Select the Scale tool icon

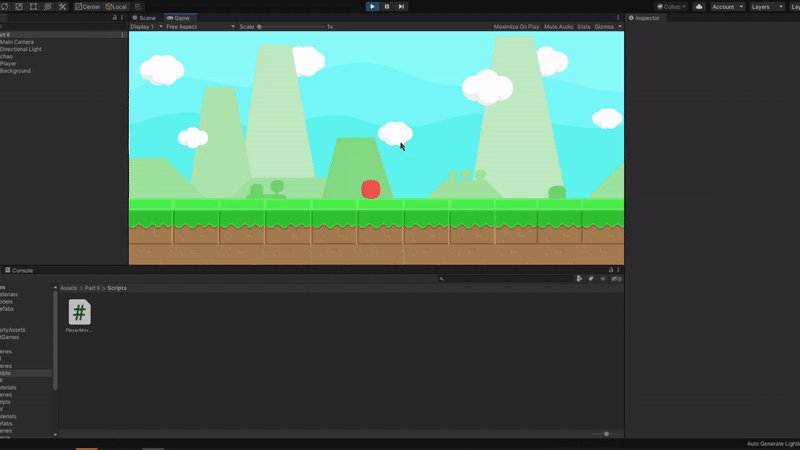[19, 6]
